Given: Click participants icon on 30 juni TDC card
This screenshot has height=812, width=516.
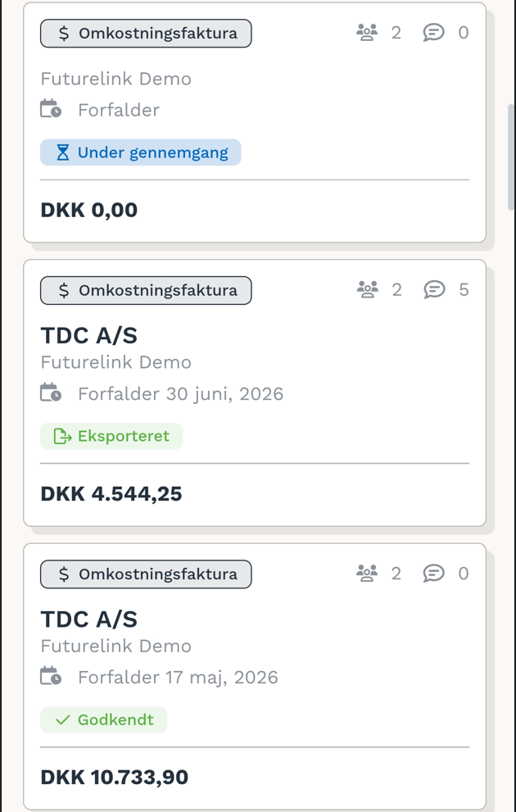Looking at the screenshot, I should 368,289.
